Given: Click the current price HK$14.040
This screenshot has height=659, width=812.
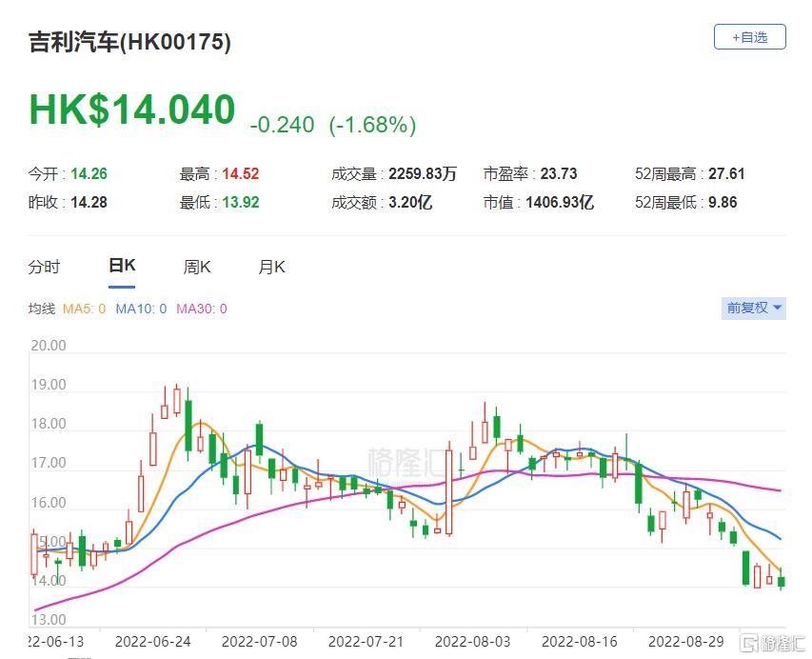Looking at the screenshot, I should pyautogui.click(x=132, y=110).
